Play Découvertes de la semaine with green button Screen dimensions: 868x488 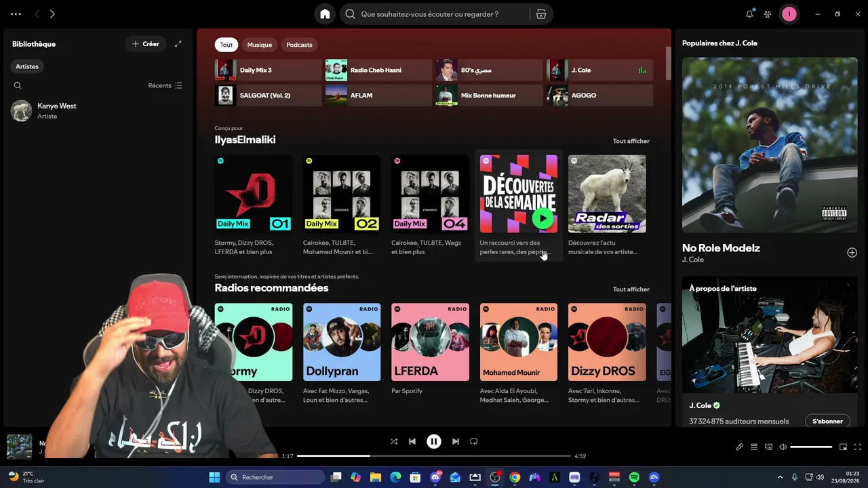click(x=542, y=218)
